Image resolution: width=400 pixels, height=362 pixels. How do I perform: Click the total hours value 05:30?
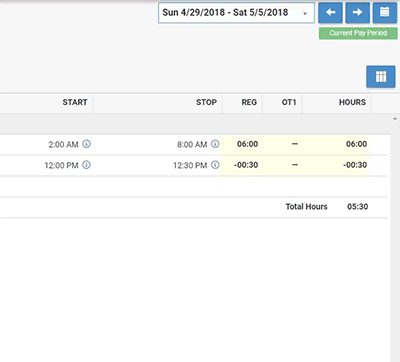358,207
